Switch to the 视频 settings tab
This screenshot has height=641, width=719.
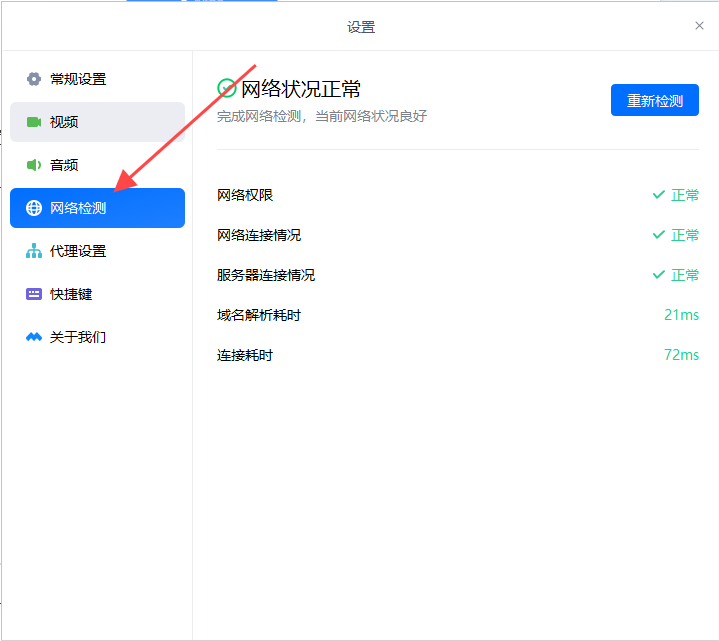(97, 122)
